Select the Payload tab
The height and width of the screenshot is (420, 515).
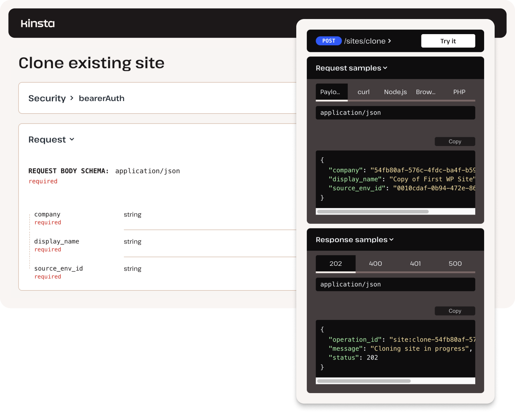331,92
